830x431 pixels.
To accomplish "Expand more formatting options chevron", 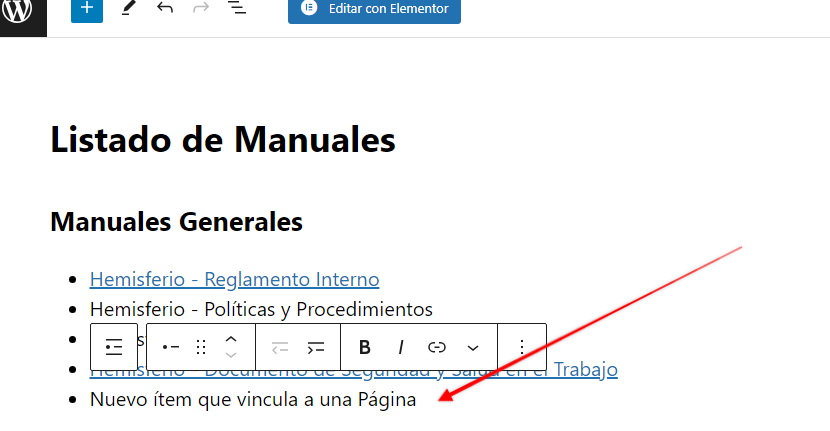I will tap(473, 348).
